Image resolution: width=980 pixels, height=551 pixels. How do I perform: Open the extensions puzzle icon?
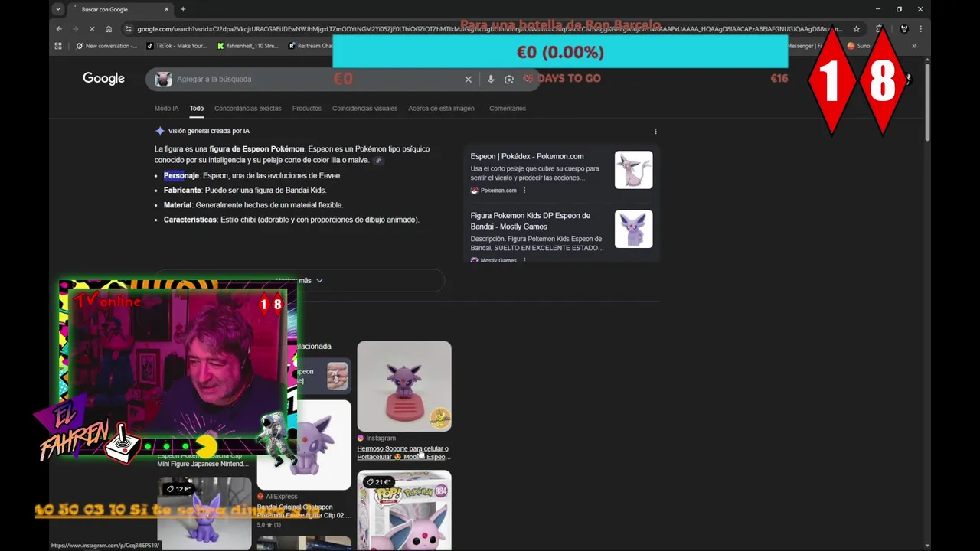tap(879, 29)
